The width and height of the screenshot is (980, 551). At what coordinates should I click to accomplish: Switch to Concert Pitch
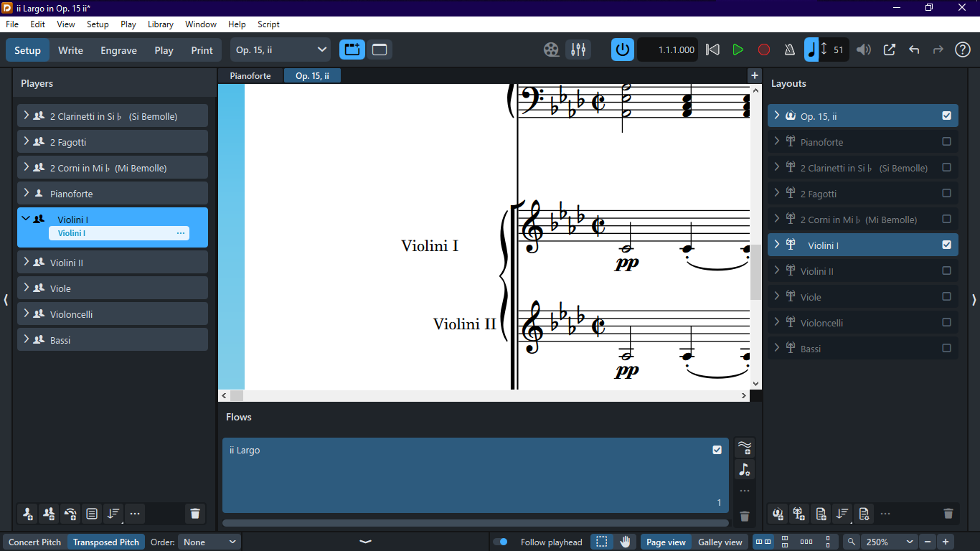[34, 542]
